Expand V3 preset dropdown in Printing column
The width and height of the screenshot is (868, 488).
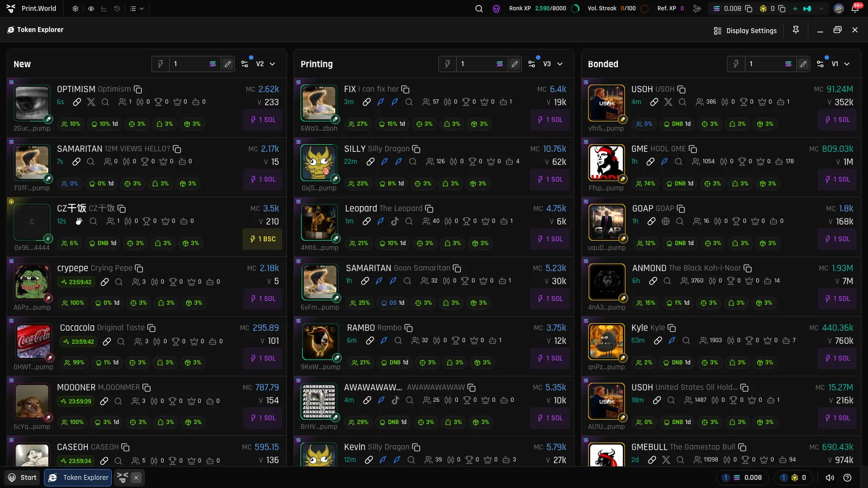(x=553, y=64)
